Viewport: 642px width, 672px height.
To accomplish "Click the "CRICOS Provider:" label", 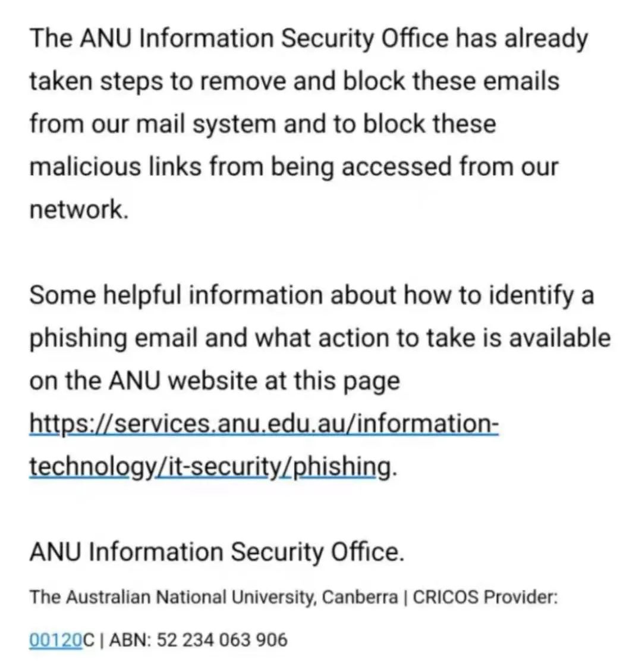I will point(485,596).
